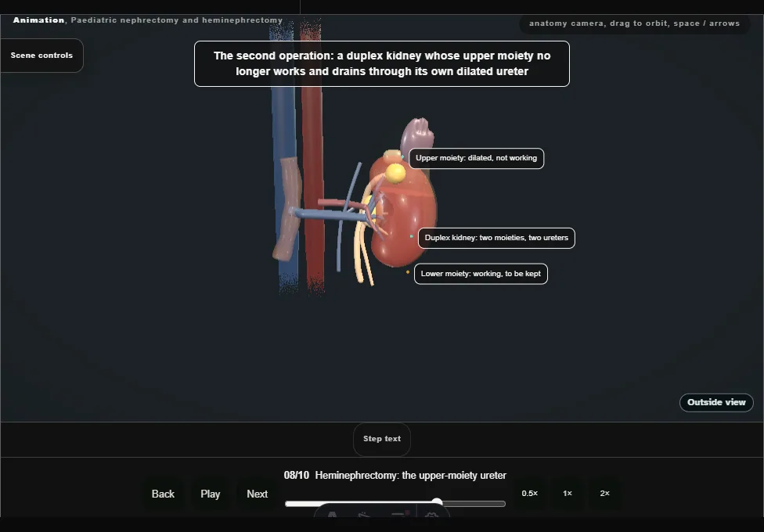This screenshot has width=764, height=532.
Task: Click the anatomy camera hint text
Action: coord(634,23)
